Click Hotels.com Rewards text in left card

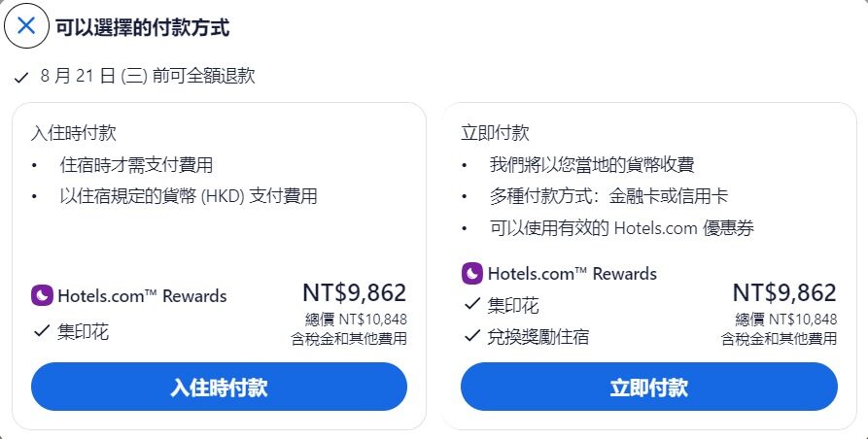tap(142, 296)
